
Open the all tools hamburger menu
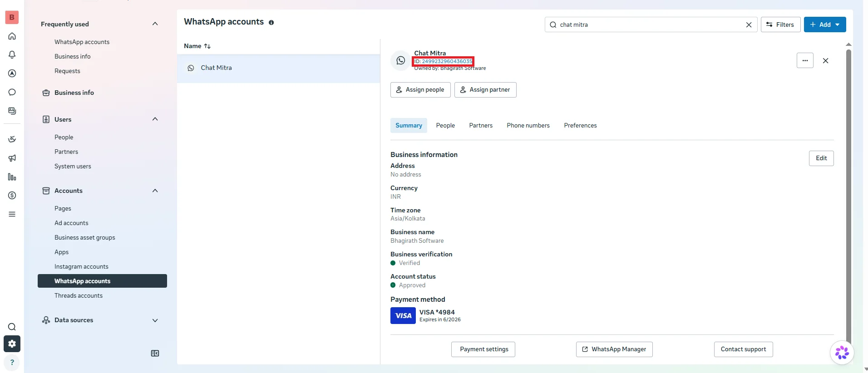[12, 214]
